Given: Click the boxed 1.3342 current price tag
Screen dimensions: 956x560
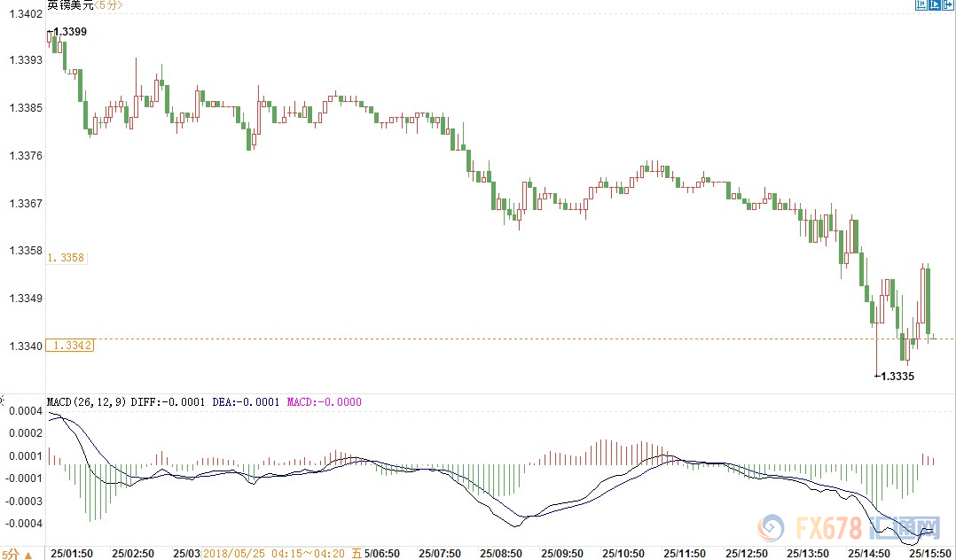Looking at the screenshot, I should pos(71,346).
